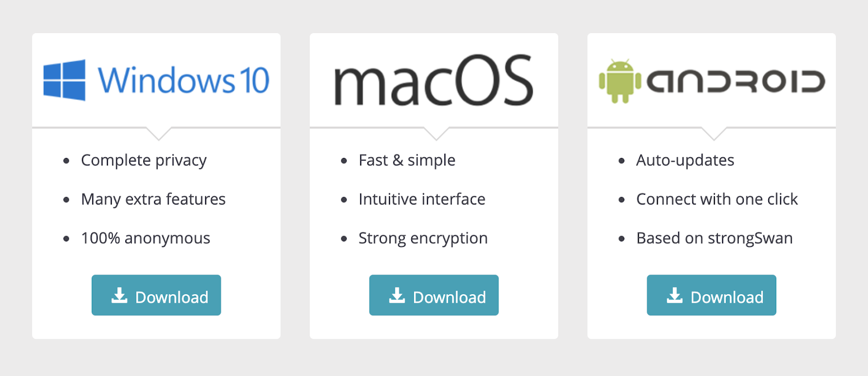The height and width of the screenshot is (376, 868).
Task: Click the download arrow icon in the Windows card
Action: 119,295
